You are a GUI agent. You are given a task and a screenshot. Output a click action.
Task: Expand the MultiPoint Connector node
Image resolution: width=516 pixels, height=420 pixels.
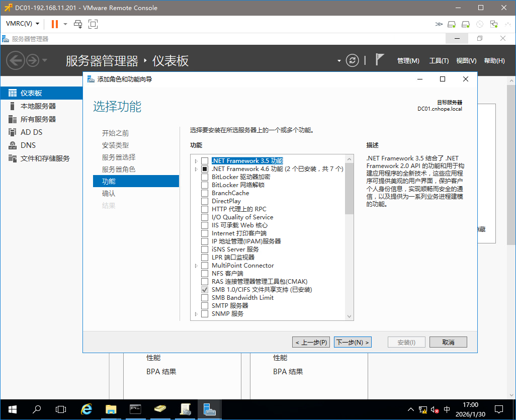[x=196, y=266]
